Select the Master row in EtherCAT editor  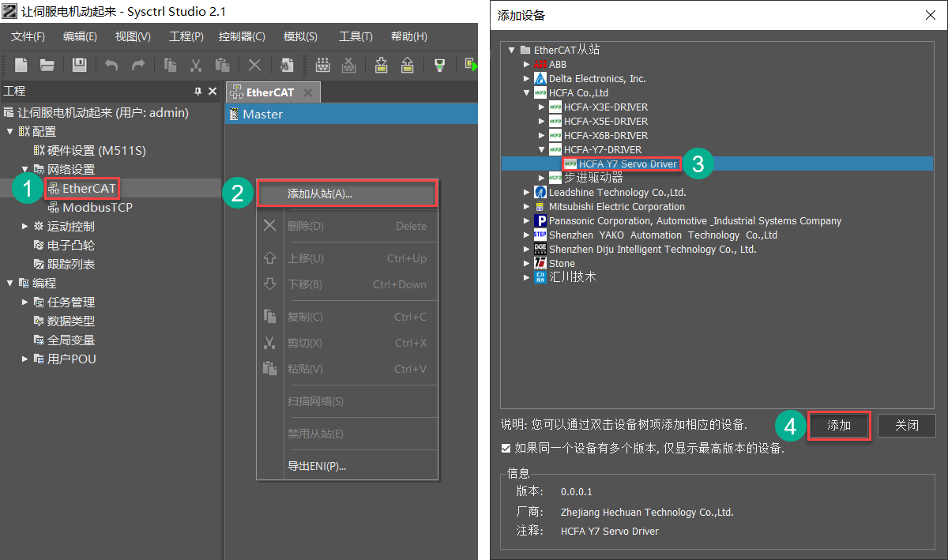point(352,114)
